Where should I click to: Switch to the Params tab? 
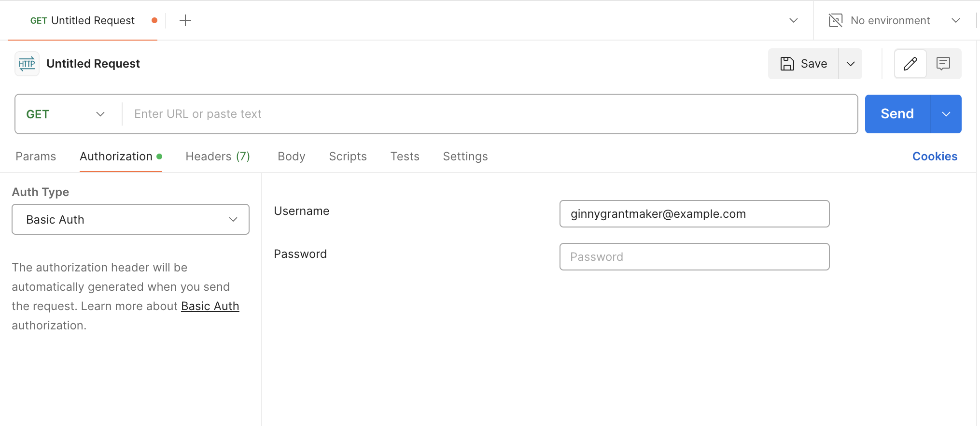[36, 156]
